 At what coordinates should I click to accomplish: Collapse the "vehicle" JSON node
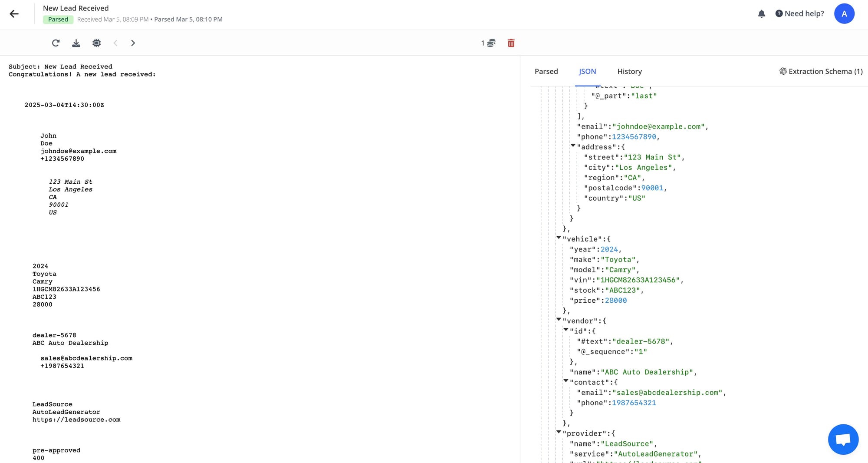tap(559, 238)
